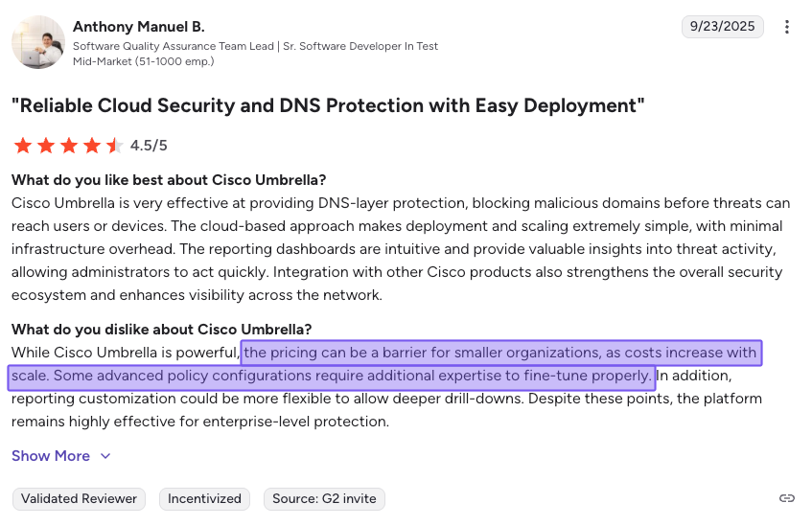This screenshot has width=812, height=526.
Task: Open reviewer profile Anthony Manuel B.
Action: 139,27
